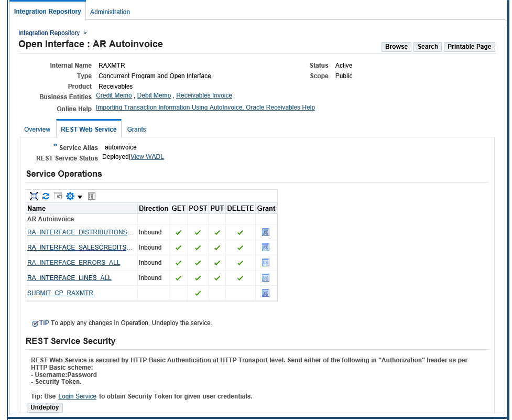Open the View WADL link
This screenshot has height=420, width=512.
point(147,157)
